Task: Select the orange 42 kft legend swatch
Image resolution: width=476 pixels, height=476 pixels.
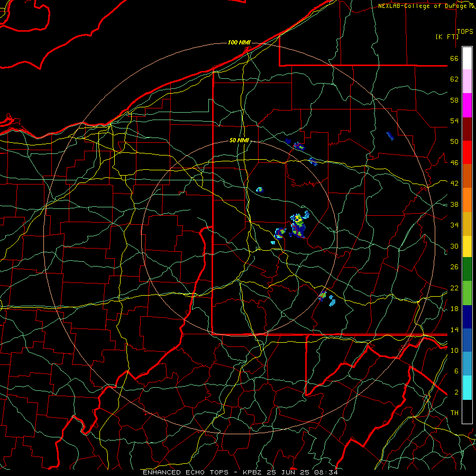Action: click(467, 200)
